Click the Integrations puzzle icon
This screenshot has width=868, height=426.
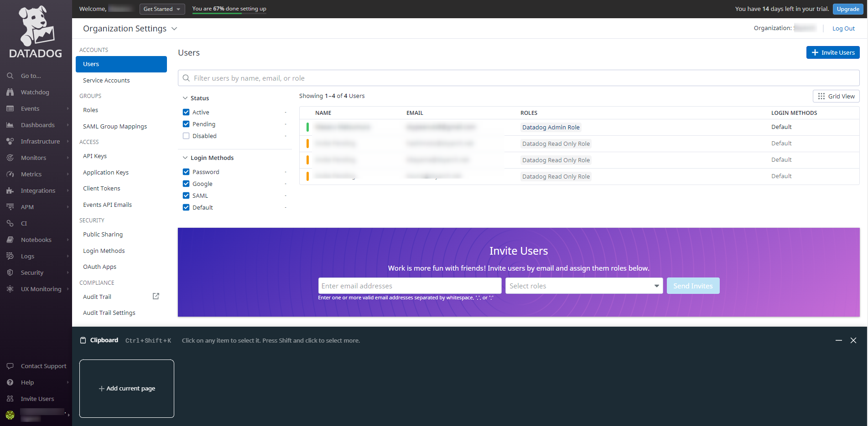pos(10,190)
